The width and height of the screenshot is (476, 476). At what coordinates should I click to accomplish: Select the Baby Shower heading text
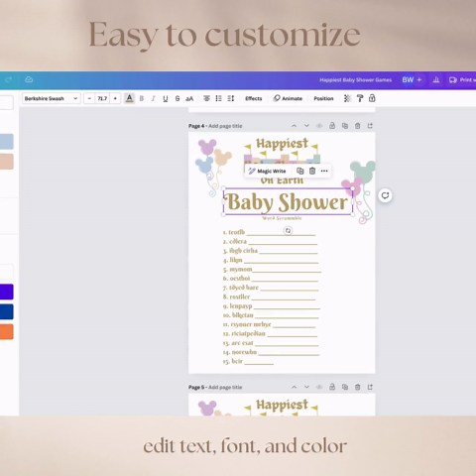[x=288, y=201]
